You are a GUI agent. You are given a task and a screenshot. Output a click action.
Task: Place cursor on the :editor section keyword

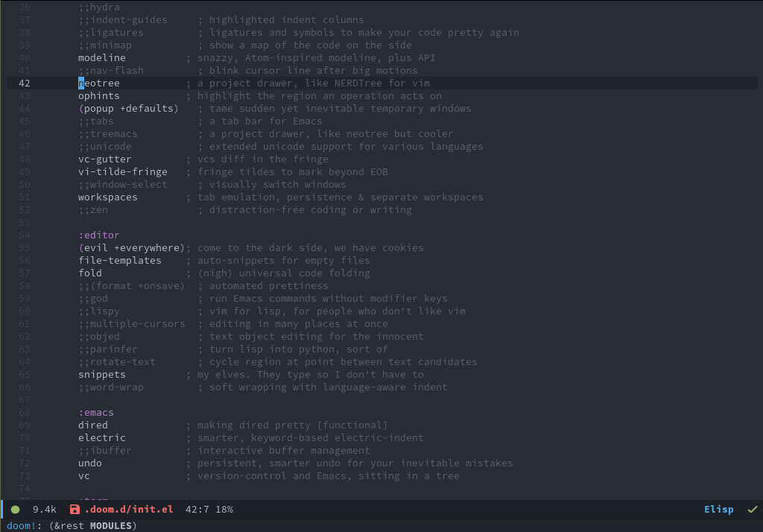point(99,235)
